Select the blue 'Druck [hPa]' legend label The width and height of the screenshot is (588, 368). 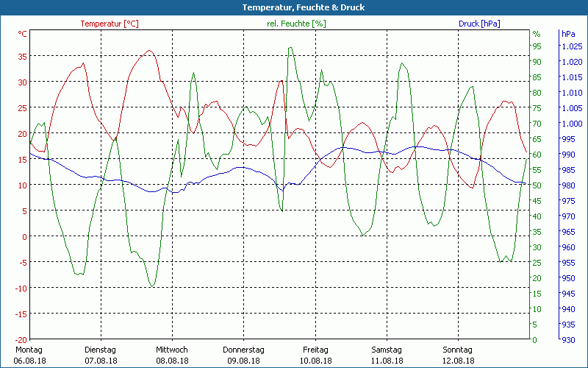pyautogui.click(x=479, y=24)
